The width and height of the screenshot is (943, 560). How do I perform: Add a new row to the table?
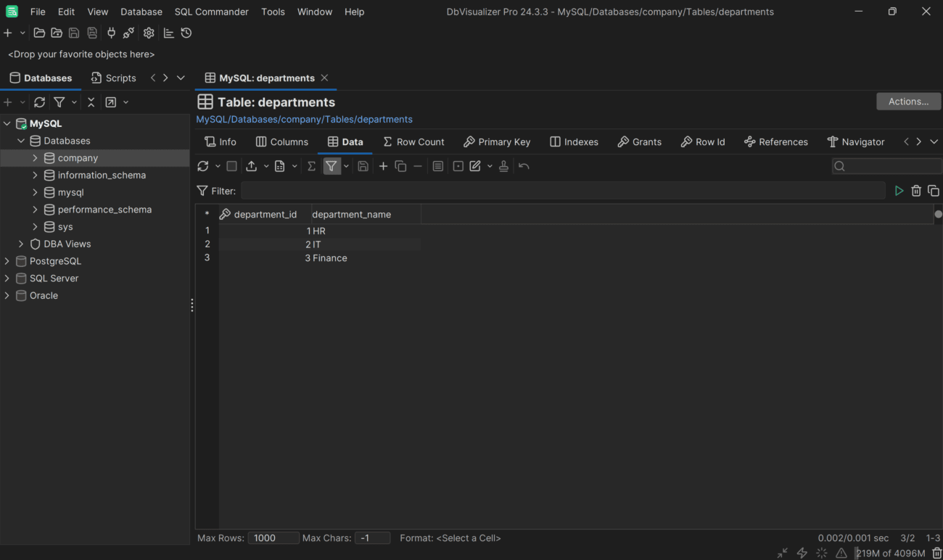click(x=383, y=165)
